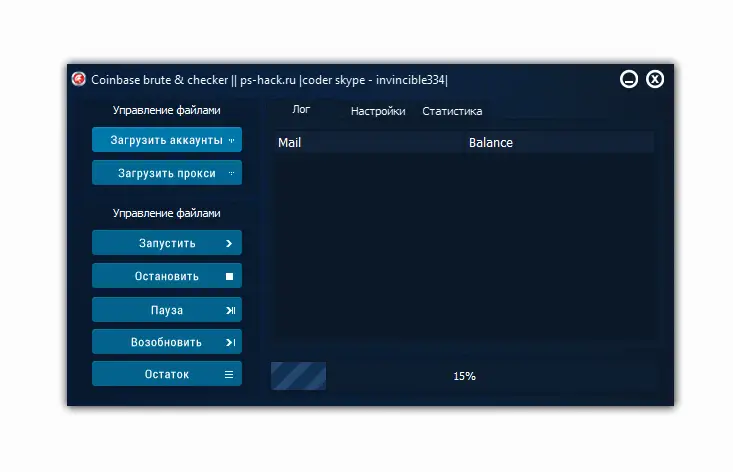Click the list icon on Остаток
The image size is (733, 472).
(229, 375)
